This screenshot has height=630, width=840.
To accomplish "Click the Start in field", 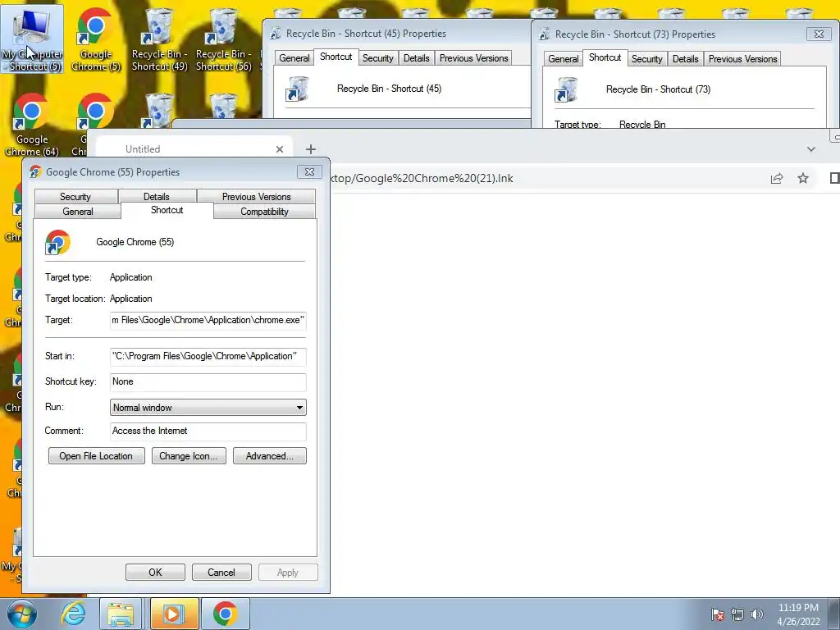I will tap(208, 356).
